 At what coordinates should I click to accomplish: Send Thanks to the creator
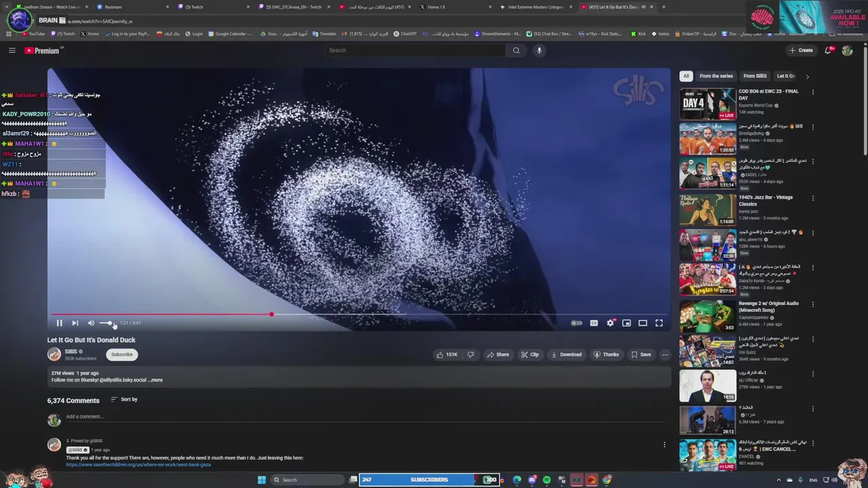pyautogui.click(x=606, y=354)
